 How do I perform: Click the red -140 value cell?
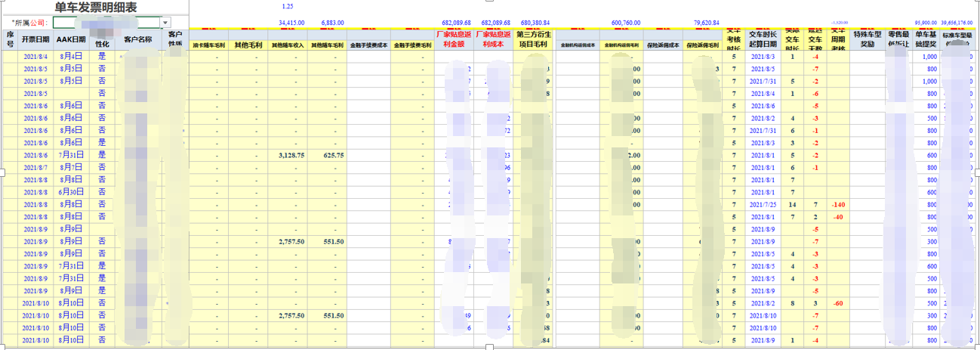pyautogui.click(x=837, y=205)
